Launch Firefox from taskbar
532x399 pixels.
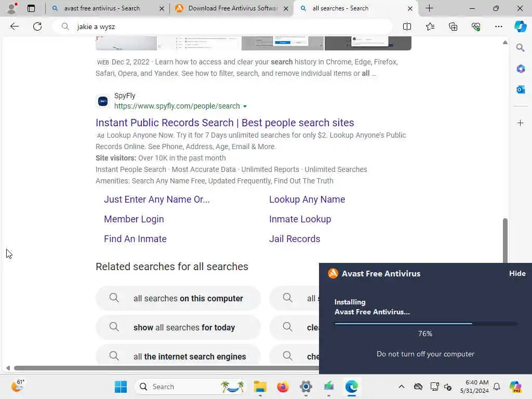click(283, 387)
